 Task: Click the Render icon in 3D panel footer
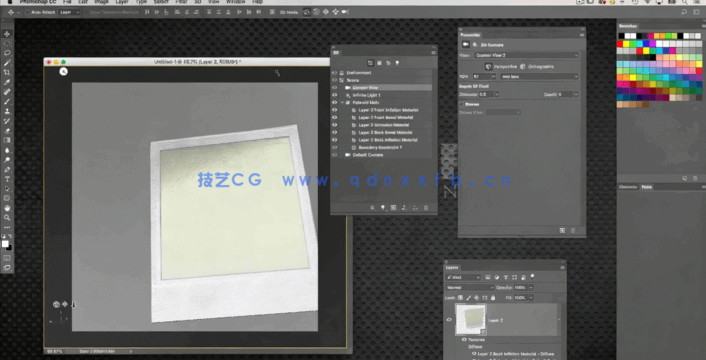click(394, 208)
